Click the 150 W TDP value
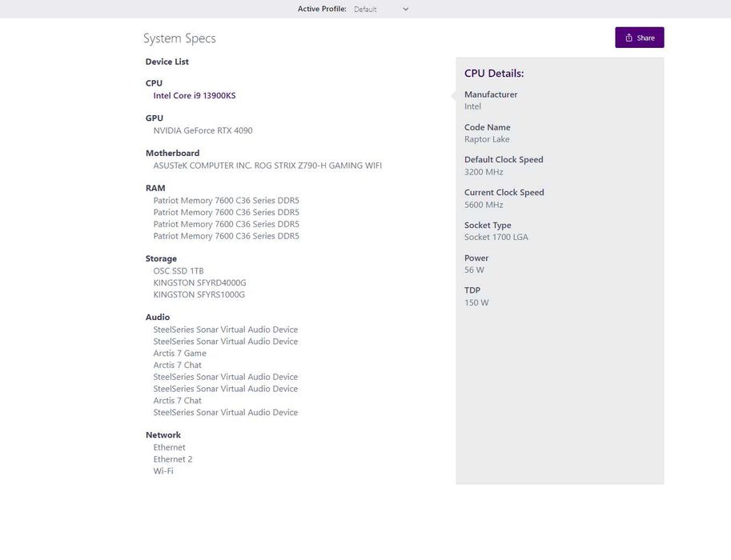This screenshot has height=560, width=731. pyautogui.click(x=476, y=302)
